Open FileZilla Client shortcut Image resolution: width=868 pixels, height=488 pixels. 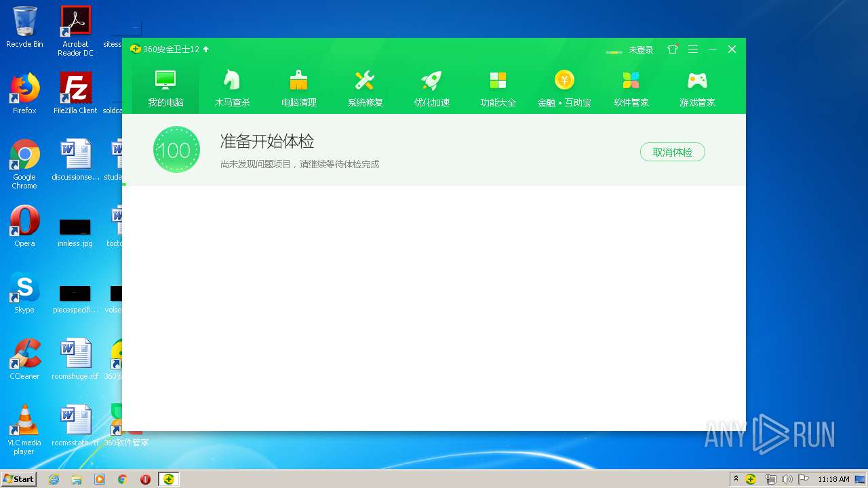75,93
